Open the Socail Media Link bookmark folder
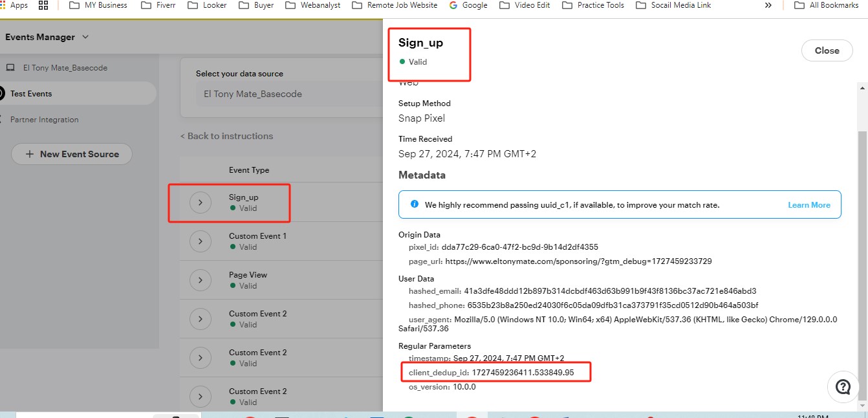 pyautogui.click(x=673, y=5)
